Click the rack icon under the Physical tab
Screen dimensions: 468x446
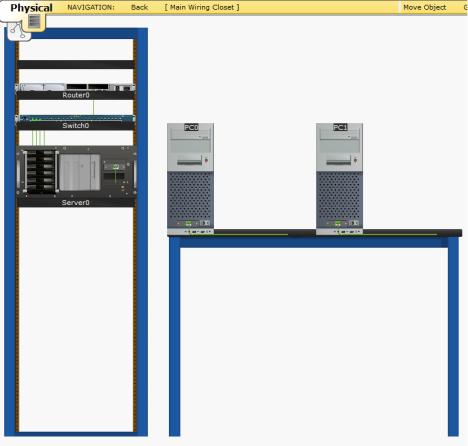coord(34,22)
